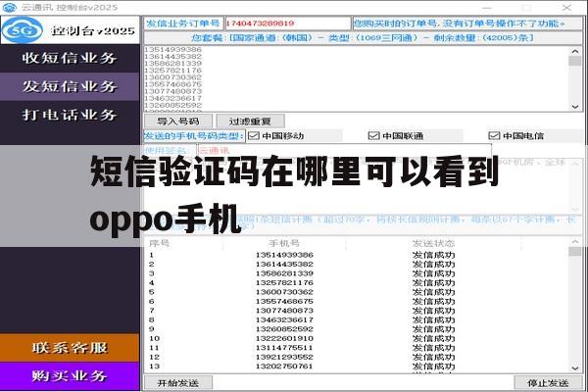Click 发信成功 status in results row 7

[x=433, y=311]
